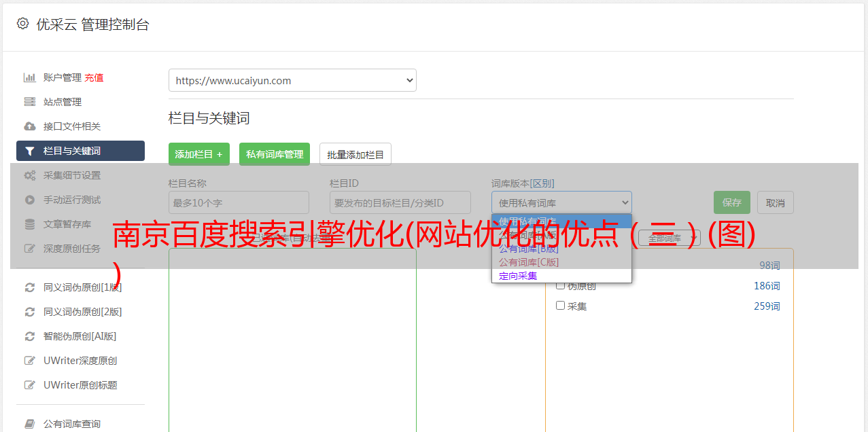Image resolution: width=868 pixels, height=432 pixels.
Task: Open 采集细节设置 via its gears icon
Action: pos(30,175)
